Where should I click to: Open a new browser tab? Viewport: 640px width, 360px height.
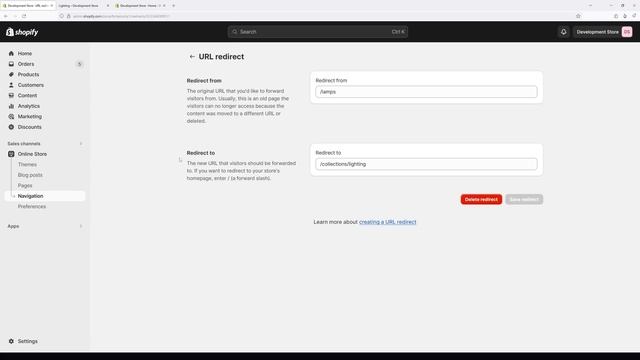[x=173, y=6]
